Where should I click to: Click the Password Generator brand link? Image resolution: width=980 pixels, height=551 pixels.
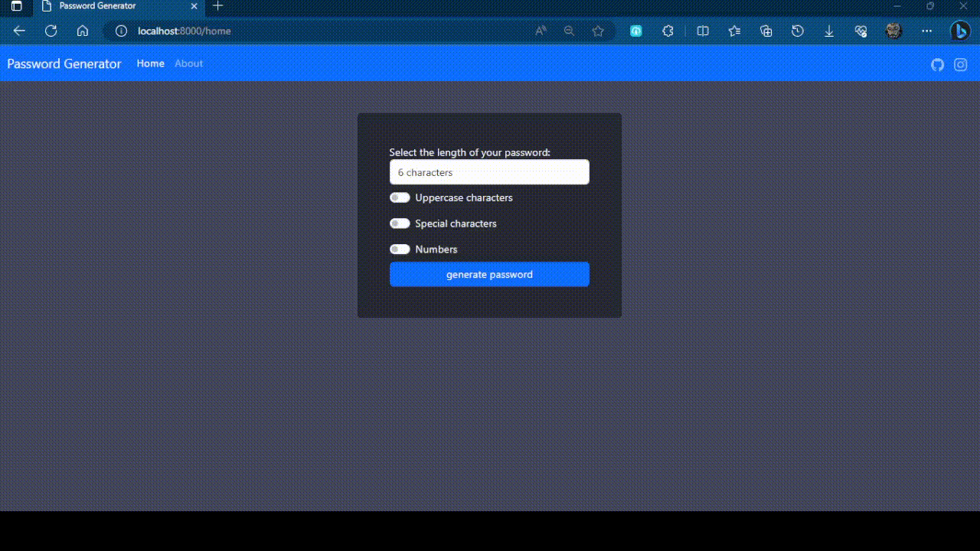click(64, 64)
